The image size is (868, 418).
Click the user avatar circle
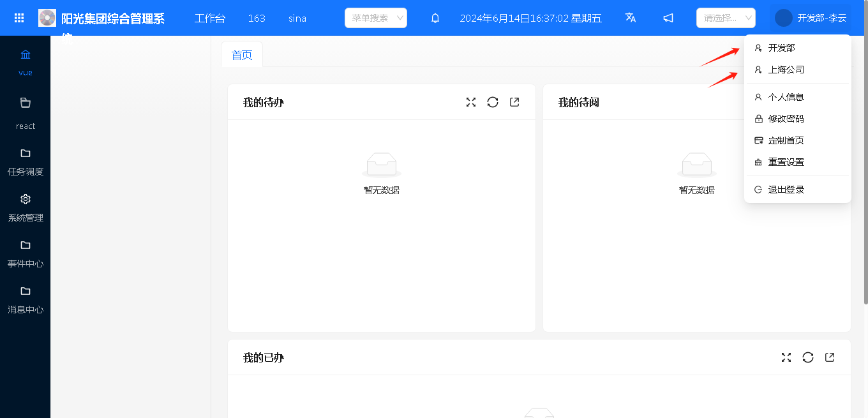[784, 18]
